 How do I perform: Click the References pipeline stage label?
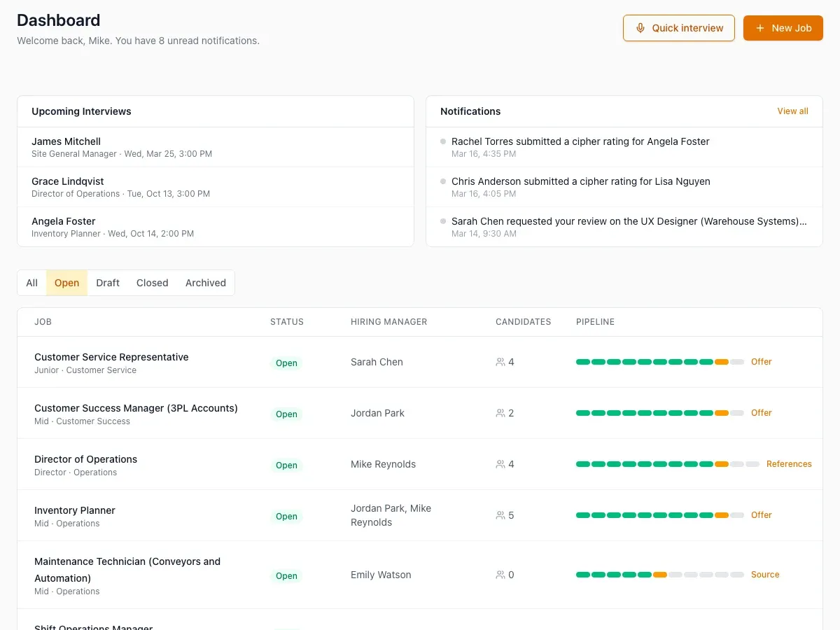tap(789, 464)
